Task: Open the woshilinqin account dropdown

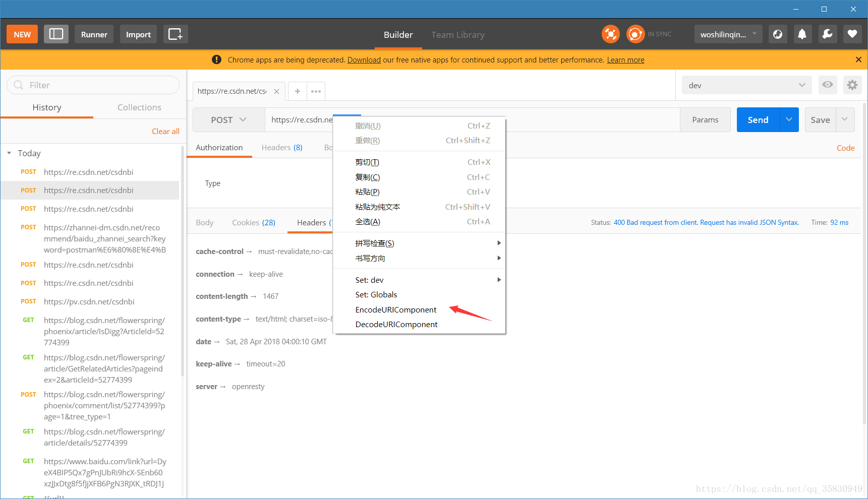Action: (728, 34)
